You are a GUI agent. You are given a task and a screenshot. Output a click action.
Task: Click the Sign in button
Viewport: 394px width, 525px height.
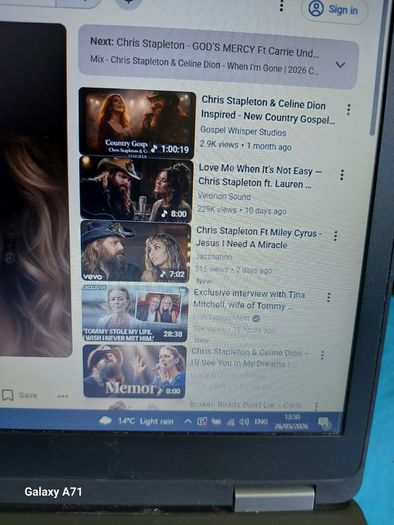tap(335, 10)
